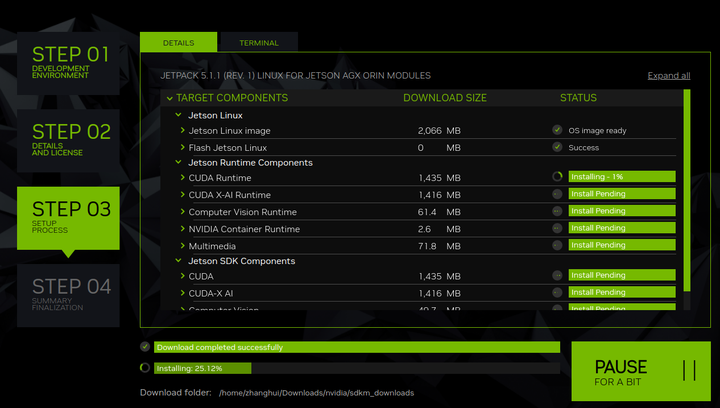Viewport: 720px width, 408px height.
Task: Click the Computer Vision Runtime pending status icon
Action: [x=557, y=211]
